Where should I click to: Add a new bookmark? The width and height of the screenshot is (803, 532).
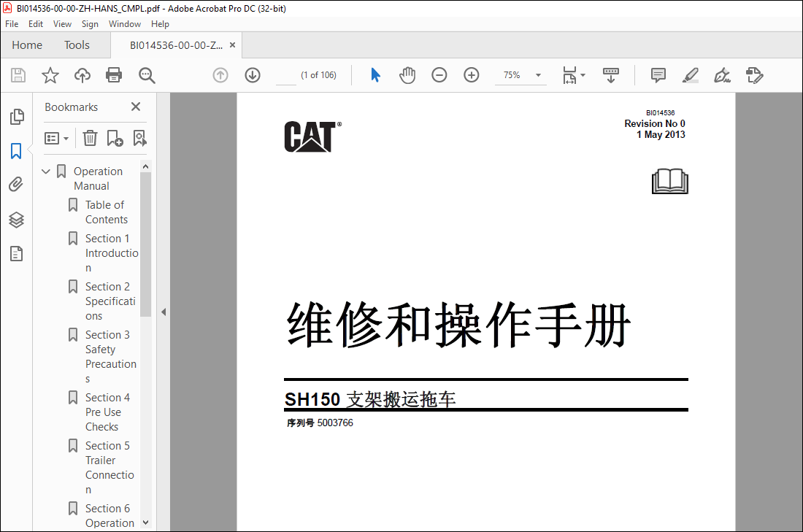(115, 138)
